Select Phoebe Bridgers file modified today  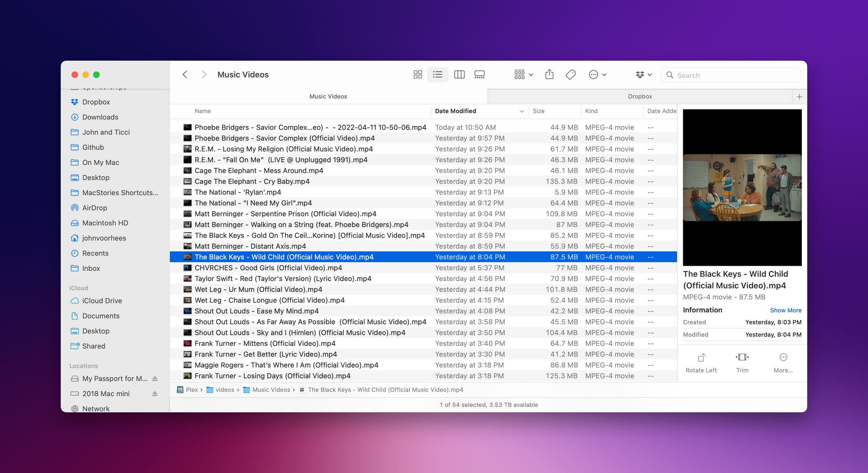(423, 127)
